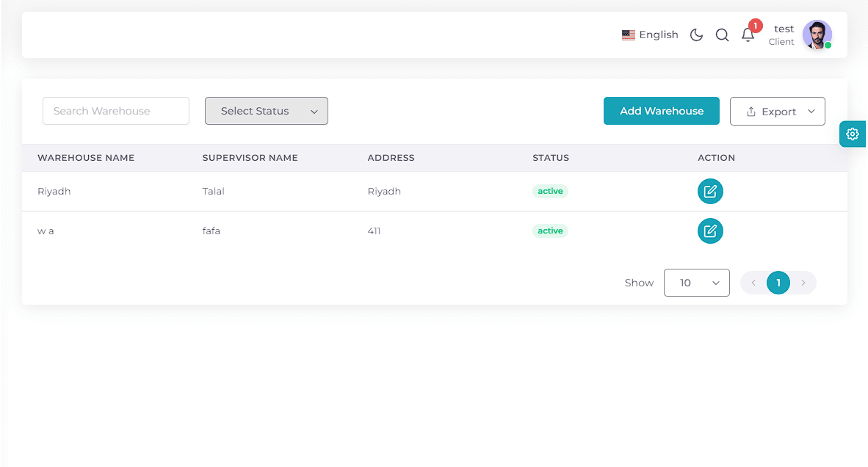This screenshot has width=868, height=467.
Task: Go to the previous page arrow
Action: point(753,283)
